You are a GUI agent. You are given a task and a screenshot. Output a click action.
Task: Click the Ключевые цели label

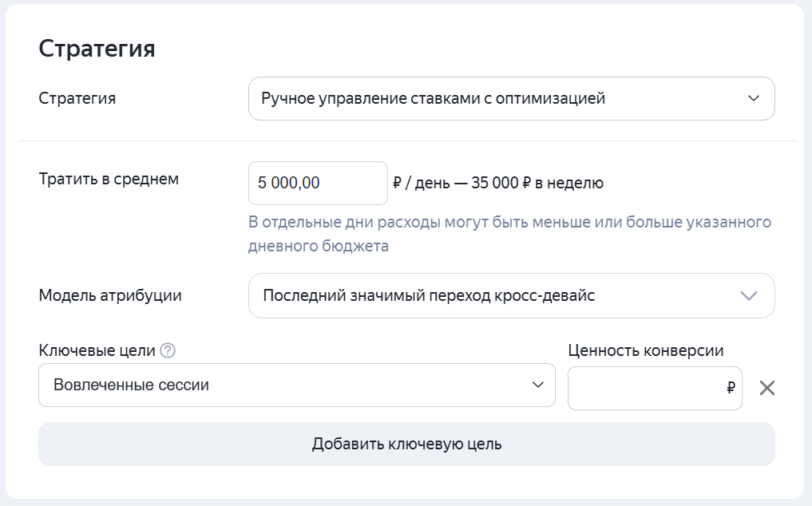tap(97, 350)
